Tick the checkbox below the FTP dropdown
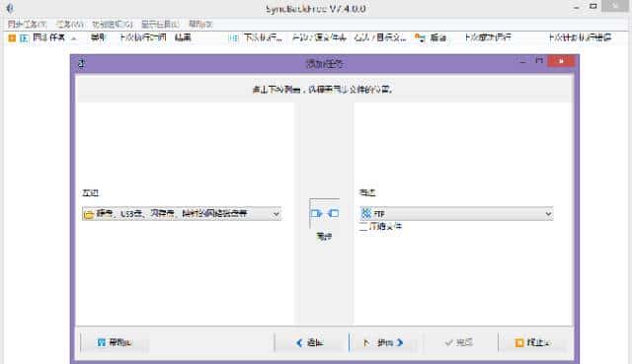The width and height of the screenshot is (632, 364). (363, 227)
